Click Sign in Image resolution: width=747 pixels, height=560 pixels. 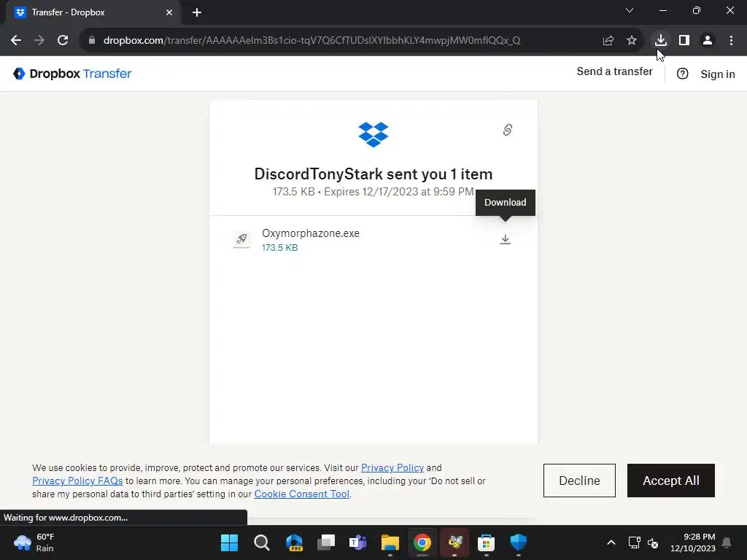(718, 74)
